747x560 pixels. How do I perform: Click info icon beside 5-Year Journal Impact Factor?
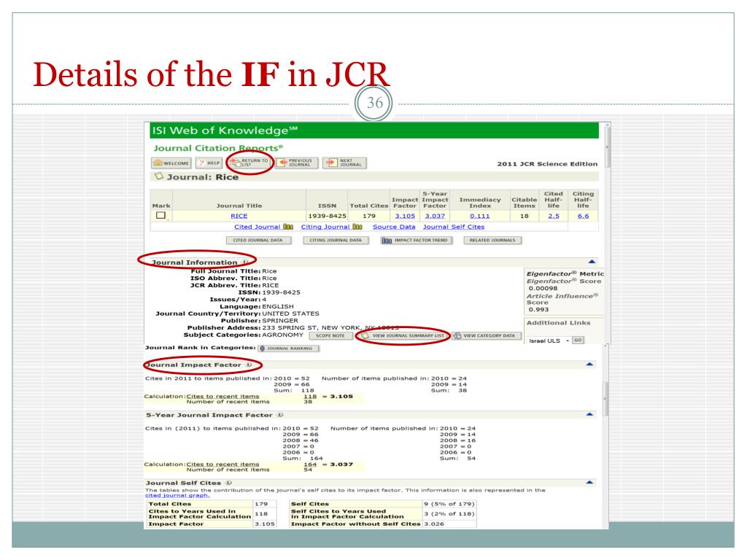(x=280, y=415)
